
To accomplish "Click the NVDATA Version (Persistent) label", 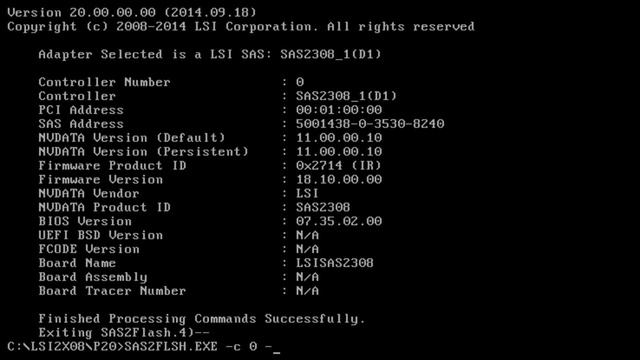I will coord(143,152).
